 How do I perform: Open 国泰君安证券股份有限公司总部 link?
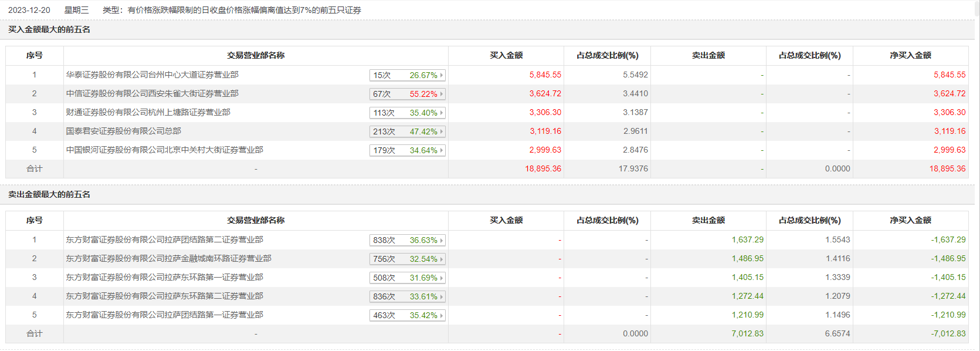pyautogui.click(x=123, y=131)
